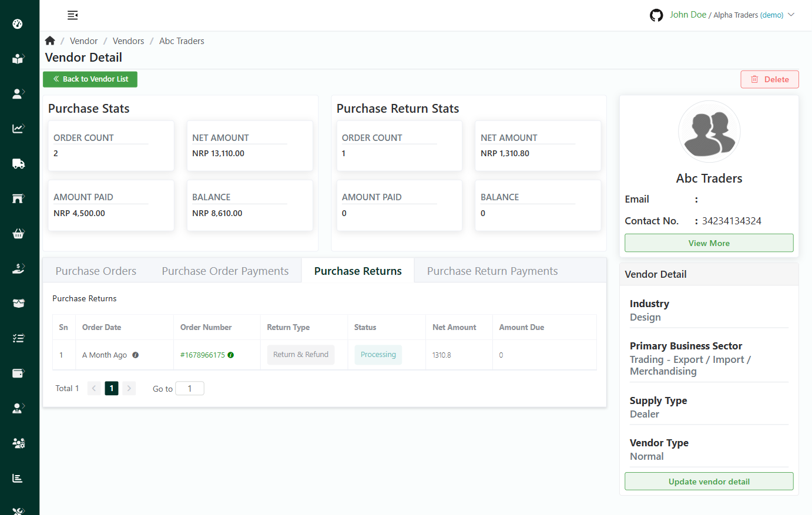Open the dashboard gauge icon in sidebar
Image resolution: width=812 pixels, height=515 pixels.
pyautogui.click(x=18, y=24)
